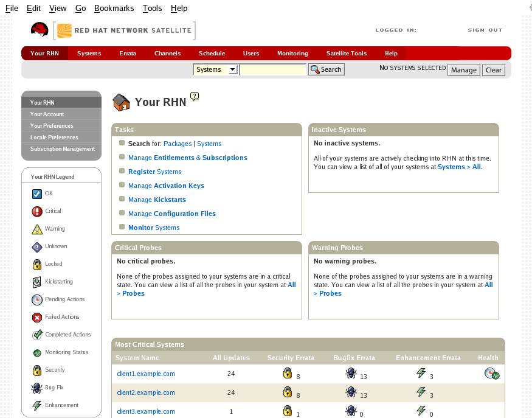This screenshot has width=532, height=418.
Task: Click the Search button
Action: 326,69
